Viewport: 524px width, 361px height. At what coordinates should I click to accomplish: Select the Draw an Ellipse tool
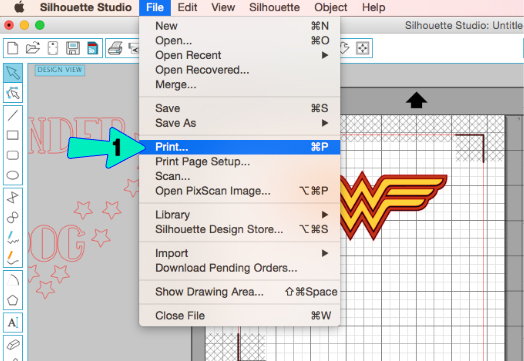pos(13,175)
